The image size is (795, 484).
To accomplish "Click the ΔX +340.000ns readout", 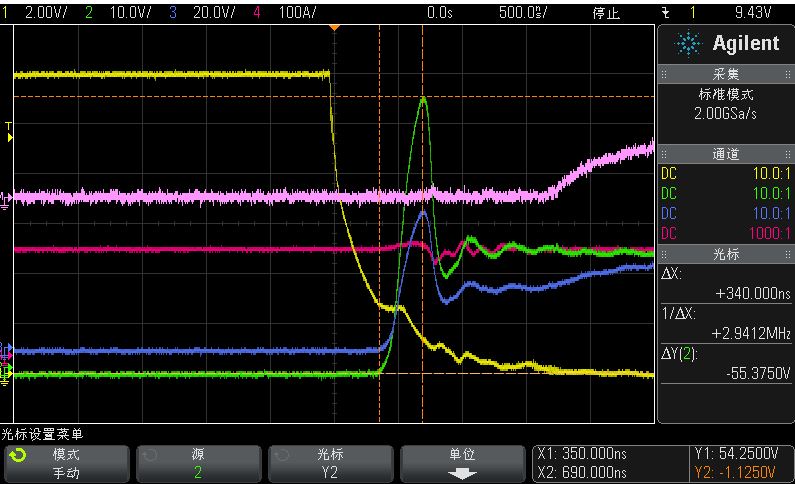I will 726,283.
